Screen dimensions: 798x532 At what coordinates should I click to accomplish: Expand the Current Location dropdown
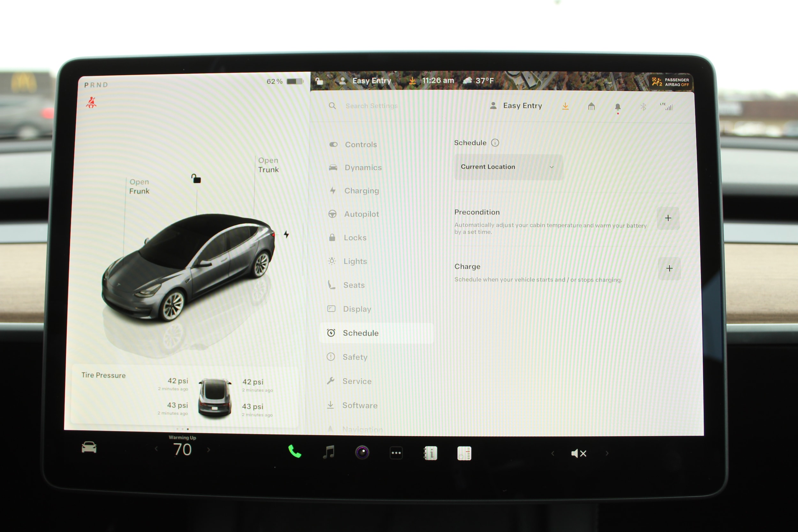coord(508,167)
